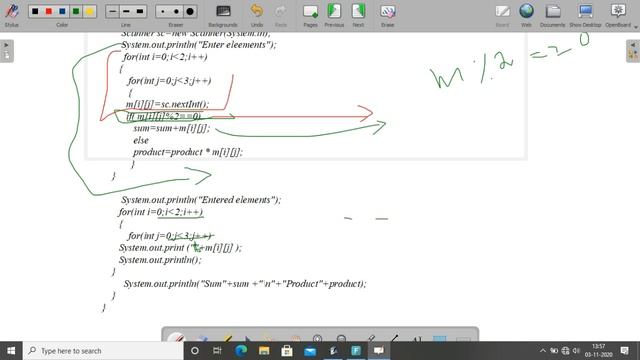
Task: Switch to Board mode
Action: click(x=502, y=16)
